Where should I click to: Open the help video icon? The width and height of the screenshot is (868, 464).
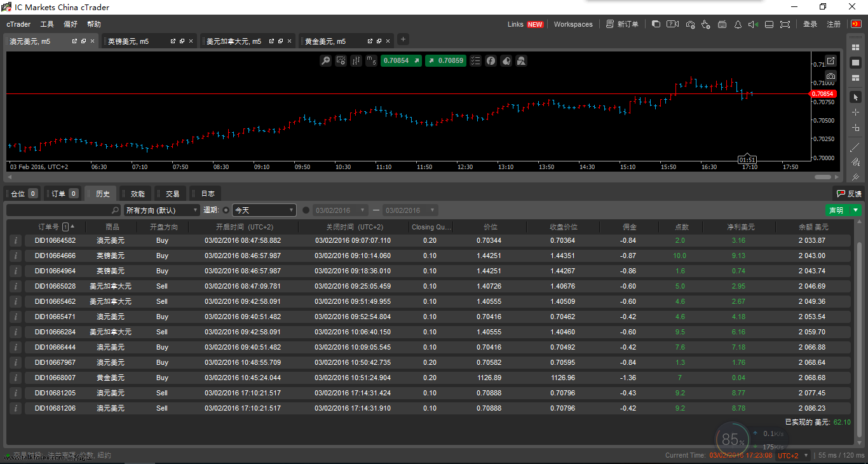[673, 24]
